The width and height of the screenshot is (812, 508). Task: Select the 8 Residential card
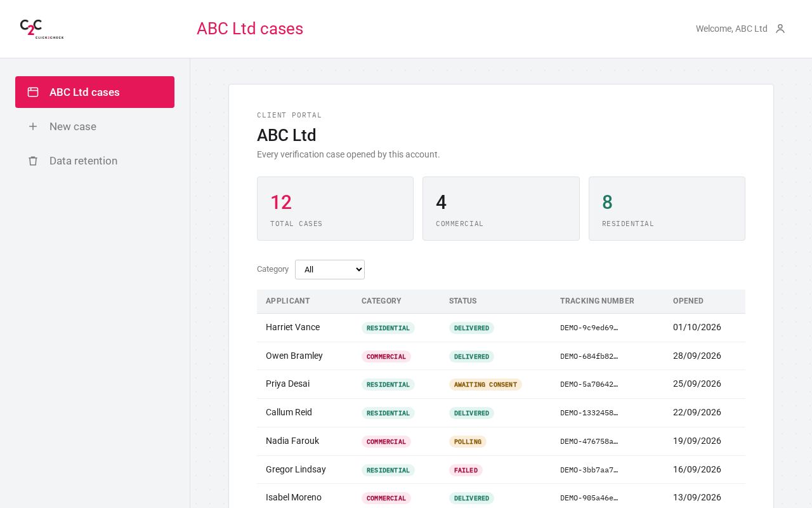(667, 208)
